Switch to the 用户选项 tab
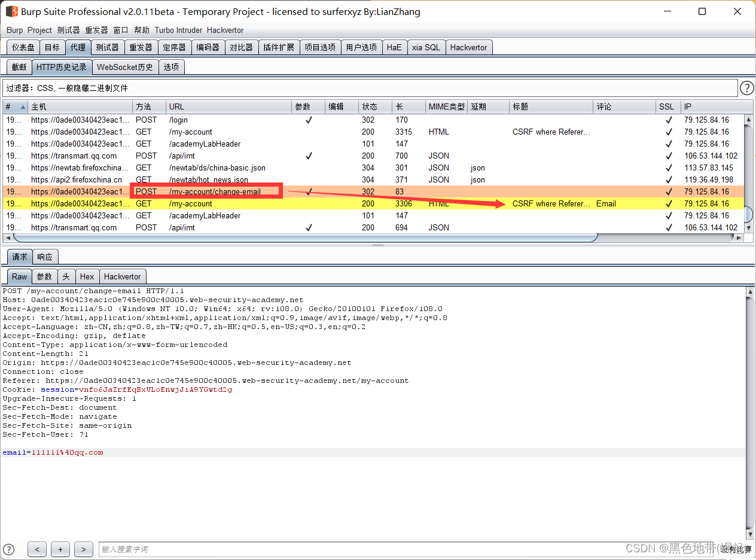756x560 pixels. (x=361, y=47)
